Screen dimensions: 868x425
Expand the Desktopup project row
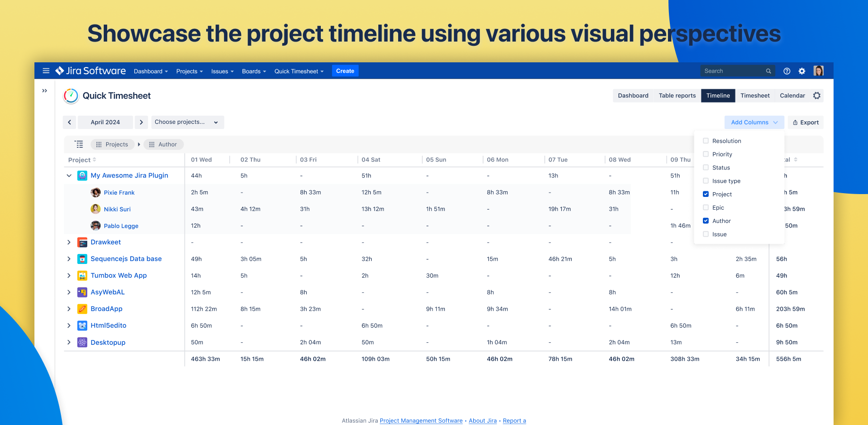(69, 342)
